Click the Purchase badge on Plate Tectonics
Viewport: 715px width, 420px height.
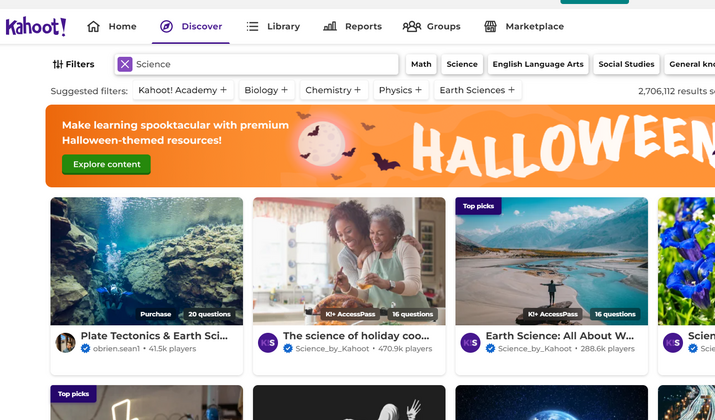click(155, 314)
